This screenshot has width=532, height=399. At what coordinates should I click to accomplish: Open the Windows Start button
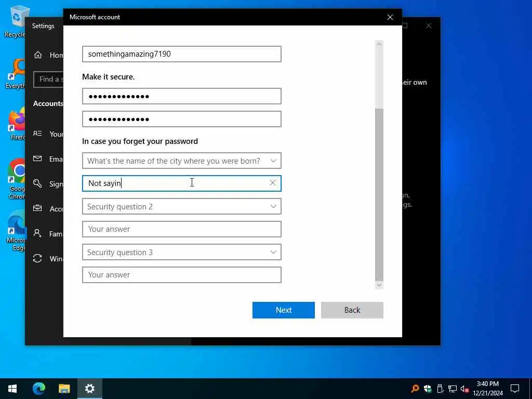coord(12,389)
